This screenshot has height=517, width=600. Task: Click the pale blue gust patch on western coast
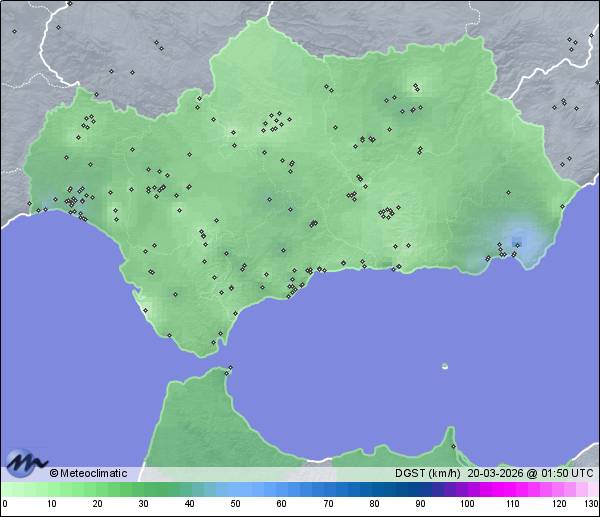pos(50,198)
